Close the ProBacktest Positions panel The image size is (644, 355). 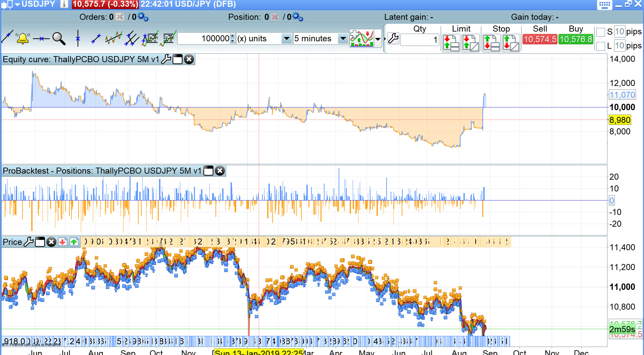tap(220, 171)
